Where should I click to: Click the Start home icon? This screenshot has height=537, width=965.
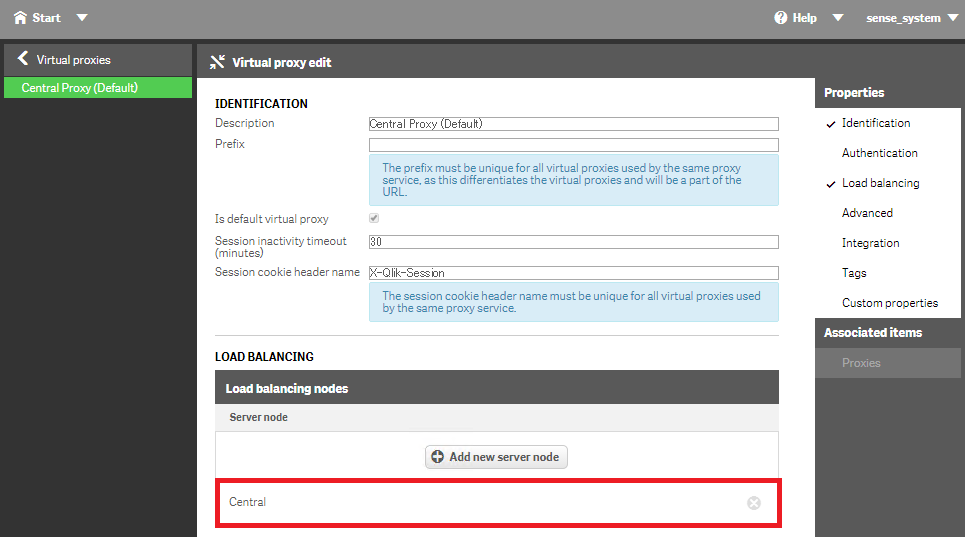[x=20, y=18]
